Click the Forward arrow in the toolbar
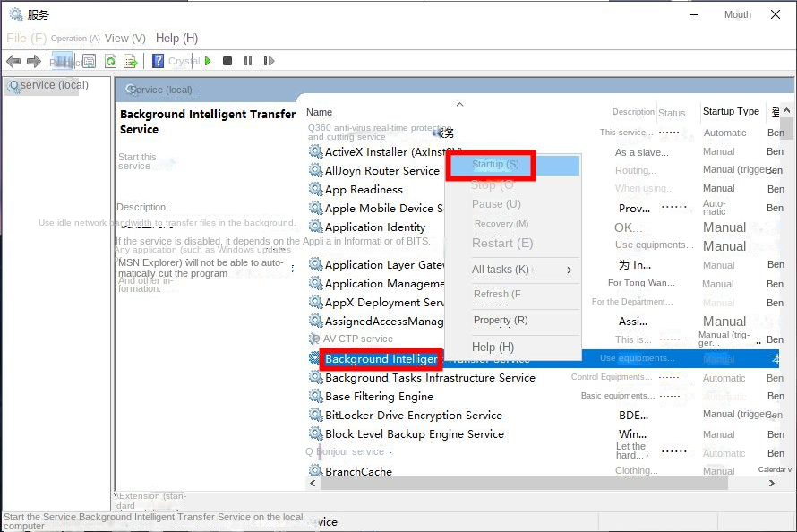The height and width of the screenshot is (532, 797). click(x=34, y=61)
